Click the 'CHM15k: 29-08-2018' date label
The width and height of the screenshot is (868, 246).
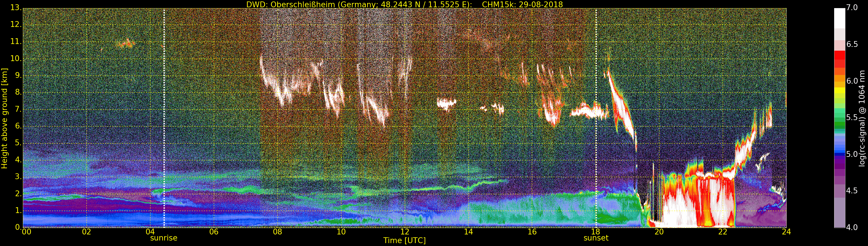pyautogui.click(x=522, y=4)
